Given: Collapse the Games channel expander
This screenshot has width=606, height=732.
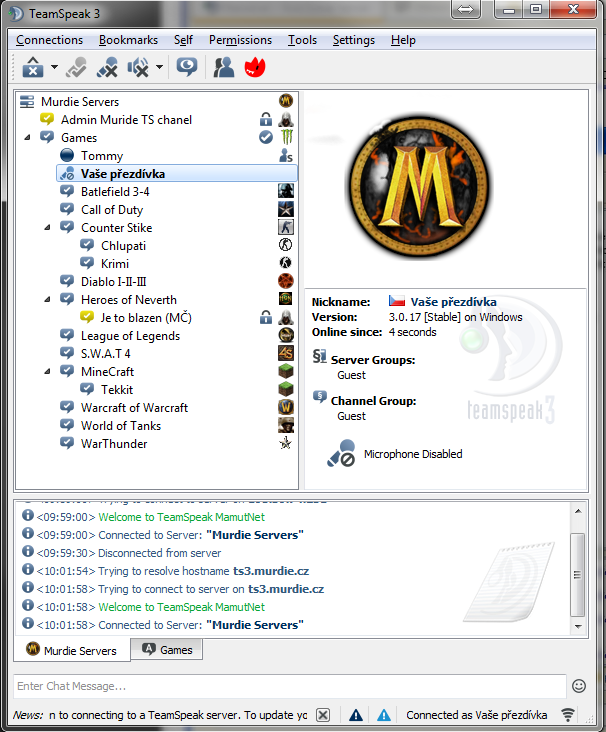Looking at the screenshot, I should pyautogui.click(x=28, y=138).
